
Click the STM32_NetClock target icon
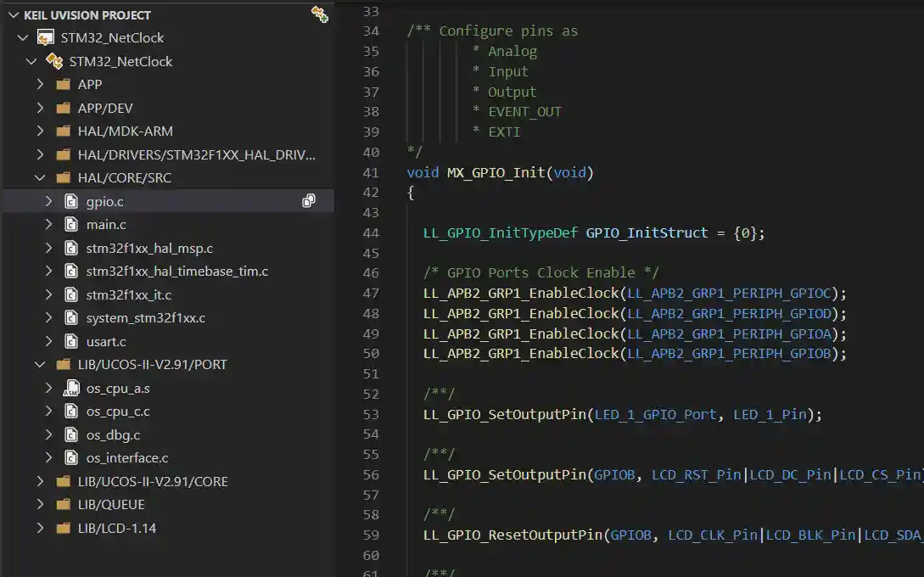pos(54,61)
